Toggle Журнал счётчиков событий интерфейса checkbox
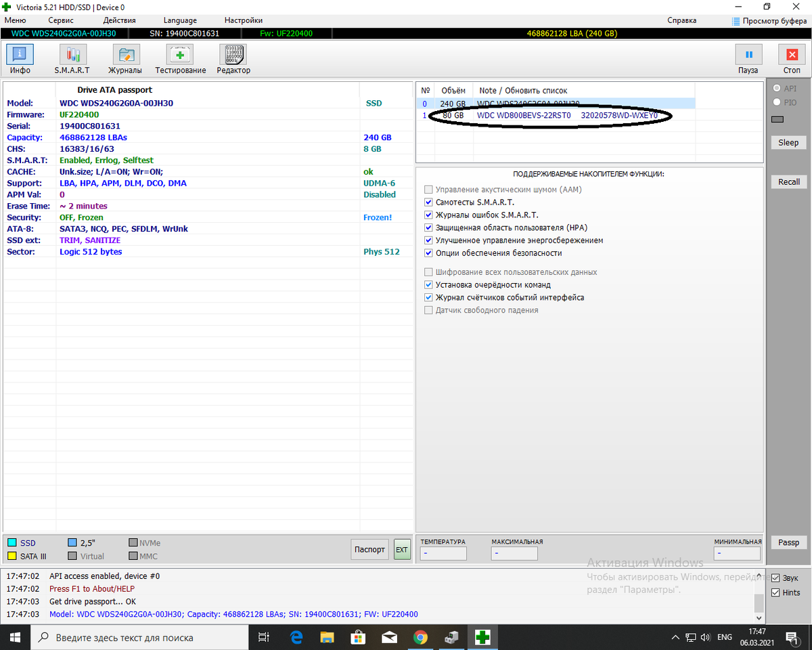The width and height of the screenshot is (812, 650). click(428, 297)
